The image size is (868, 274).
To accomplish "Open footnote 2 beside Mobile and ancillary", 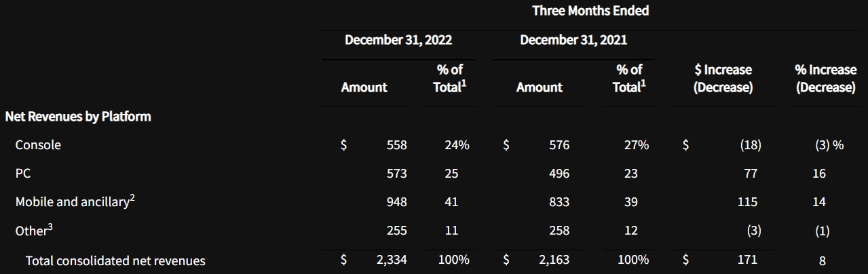I will [x=132, y=197].
